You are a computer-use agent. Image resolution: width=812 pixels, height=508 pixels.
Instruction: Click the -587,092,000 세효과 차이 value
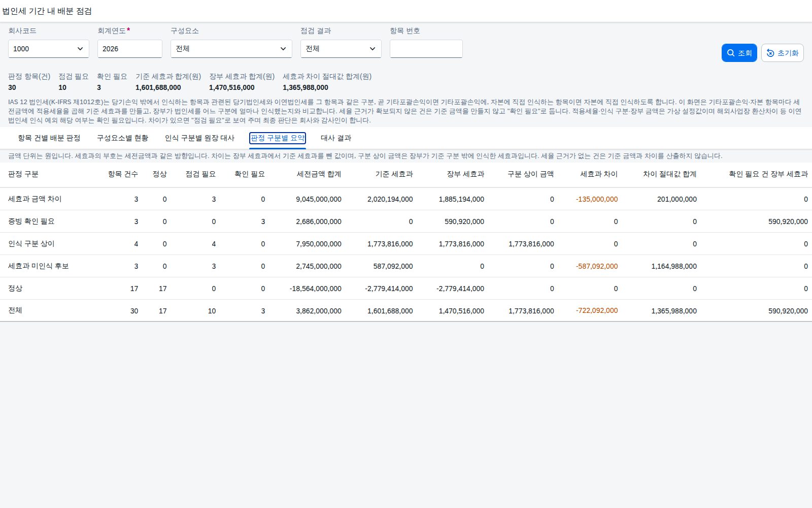pos(597,266)
